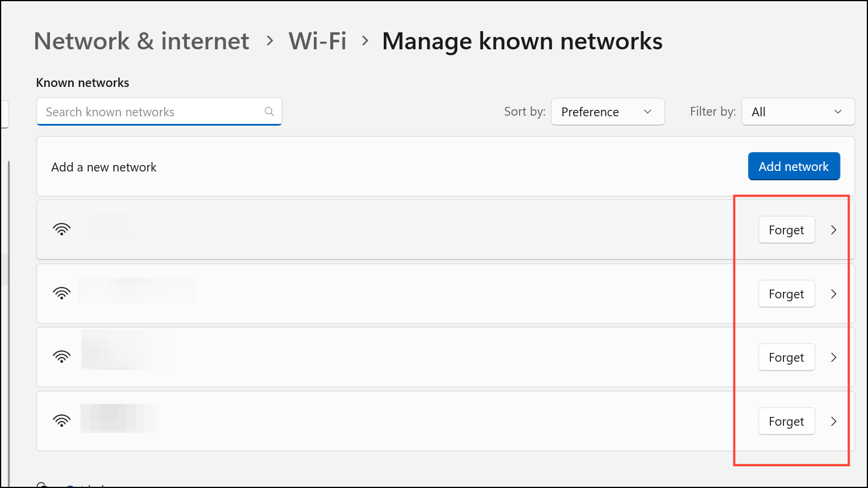Open the Sort by Preference dropdown

[x=607, y=112]
